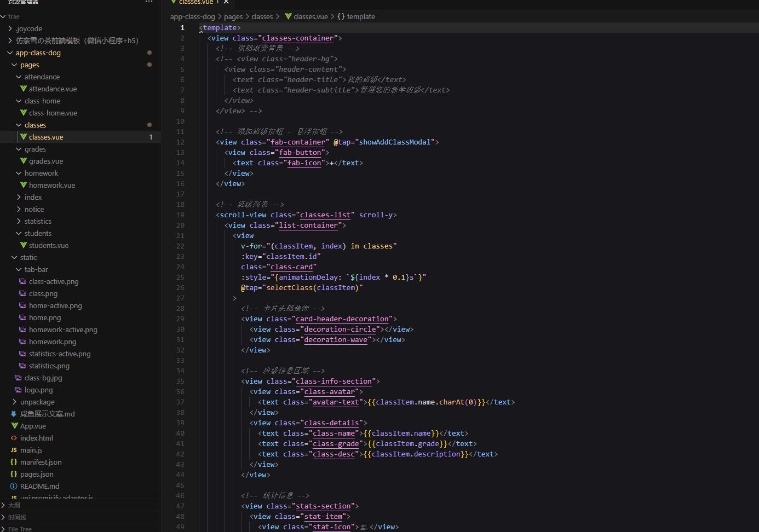The image size is (759, 532).
Task: Select the classes.vue editor tab
Action: click(196, 2)
